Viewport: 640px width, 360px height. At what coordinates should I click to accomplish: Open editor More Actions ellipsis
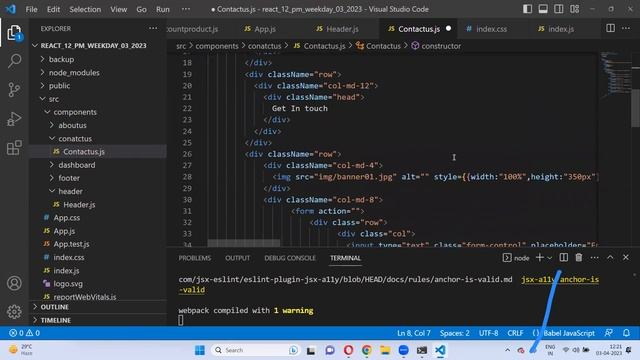tap(626, 28)
